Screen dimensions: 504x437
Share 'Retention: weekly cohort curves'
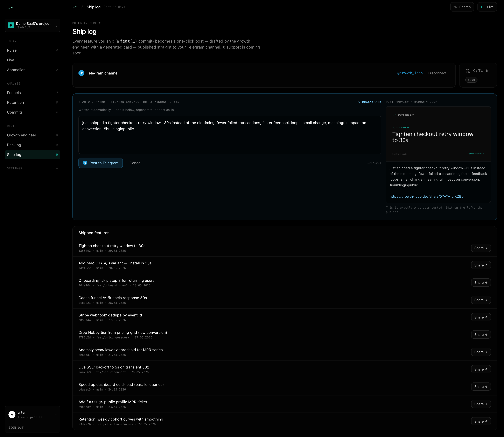pyautogui.click(x=481, y=421)
